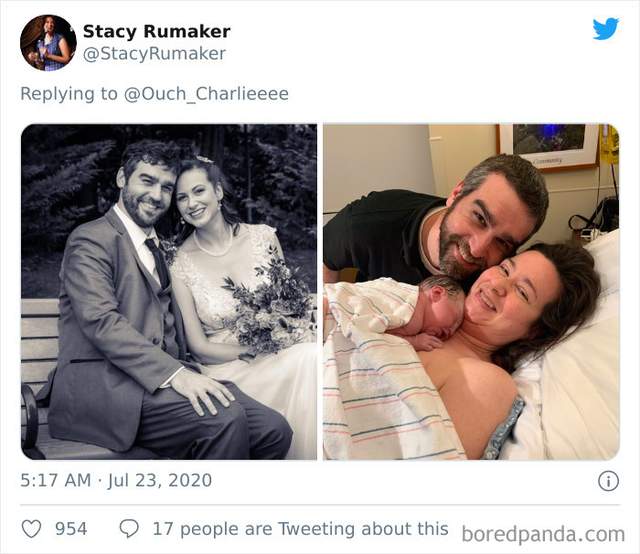Like the tweet with the heart icon
Screen dimensions: 640x554
(31, 528)
